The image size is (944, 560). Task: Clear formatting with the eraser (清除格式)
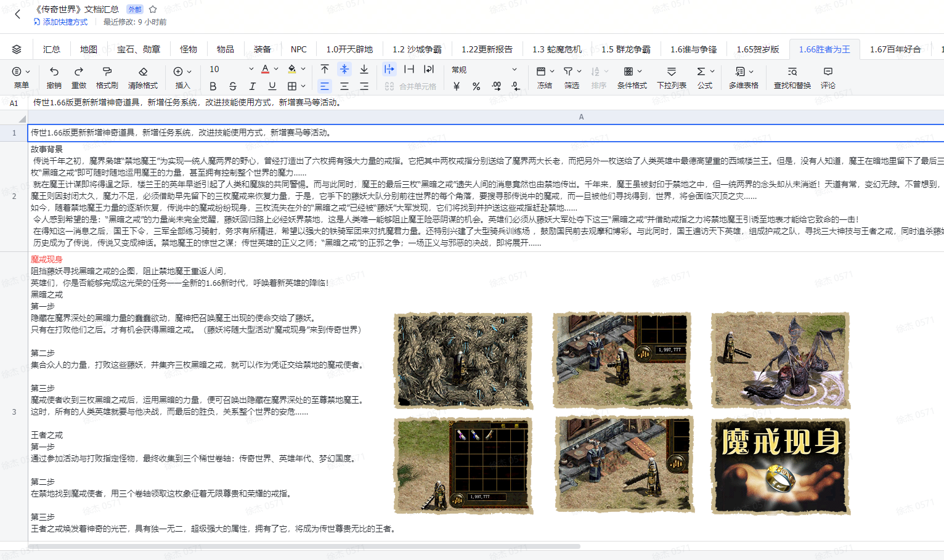pos(143,77)
